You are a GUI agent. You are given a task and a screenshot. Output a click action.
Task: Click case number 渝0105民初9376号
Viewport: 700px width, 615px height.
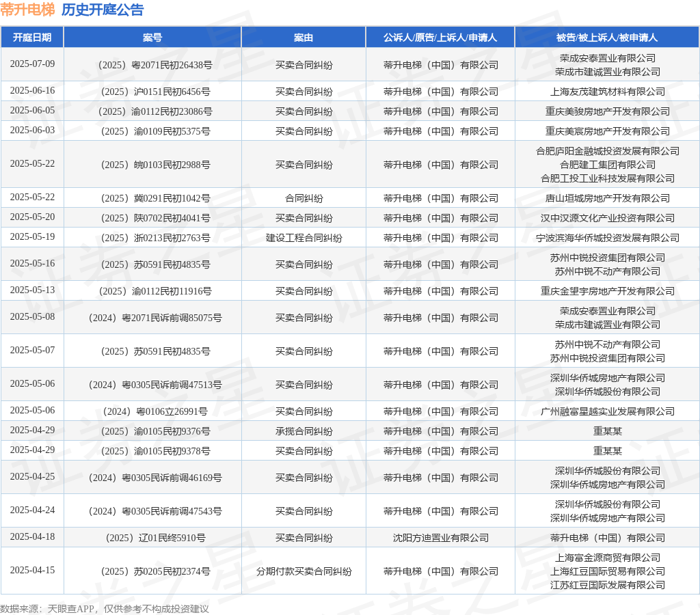click(155, 432)
